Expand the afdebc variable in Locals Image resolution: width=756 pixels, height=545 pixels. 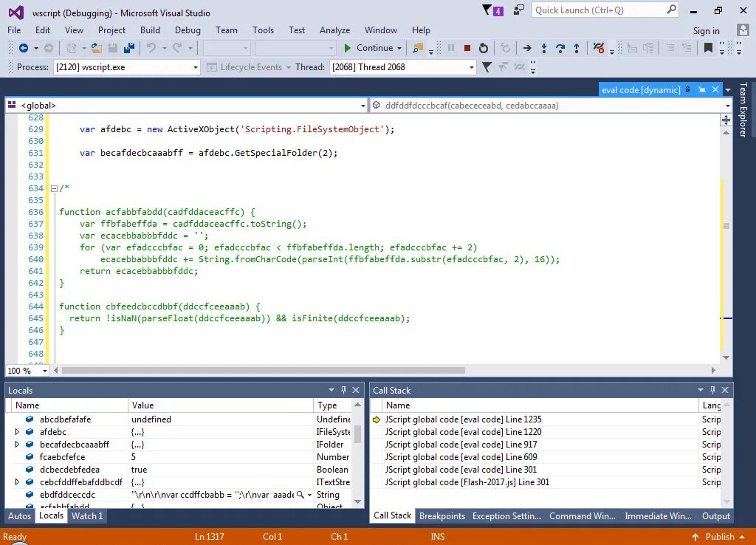tap(18, 432)
